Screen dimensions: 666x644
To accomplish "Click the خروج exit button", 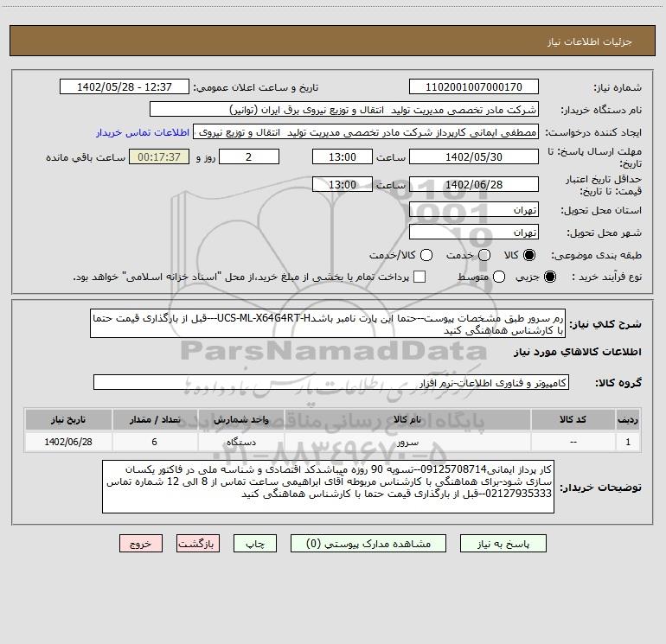I will [x=141, y=544].
